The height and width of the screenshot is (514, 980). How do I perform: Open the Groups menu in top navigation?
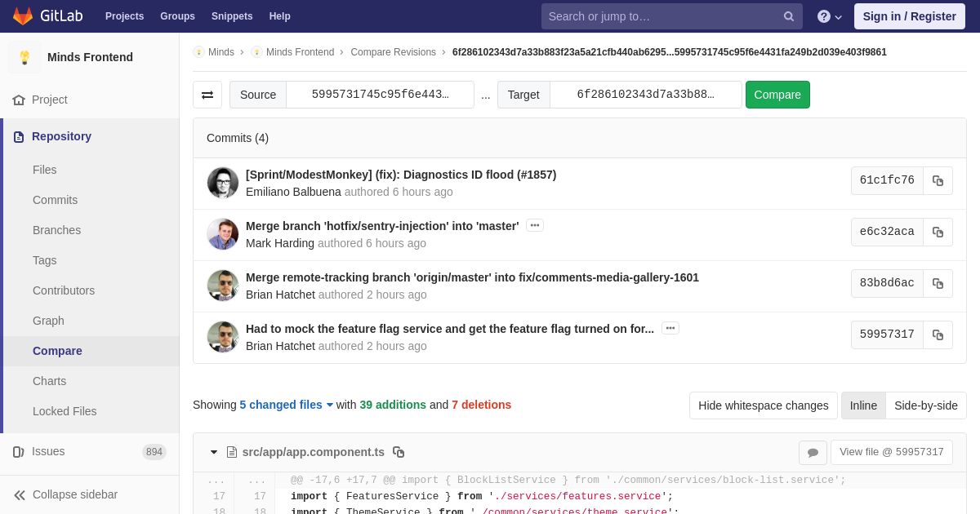pyautogui.click(x=177, y=16)
